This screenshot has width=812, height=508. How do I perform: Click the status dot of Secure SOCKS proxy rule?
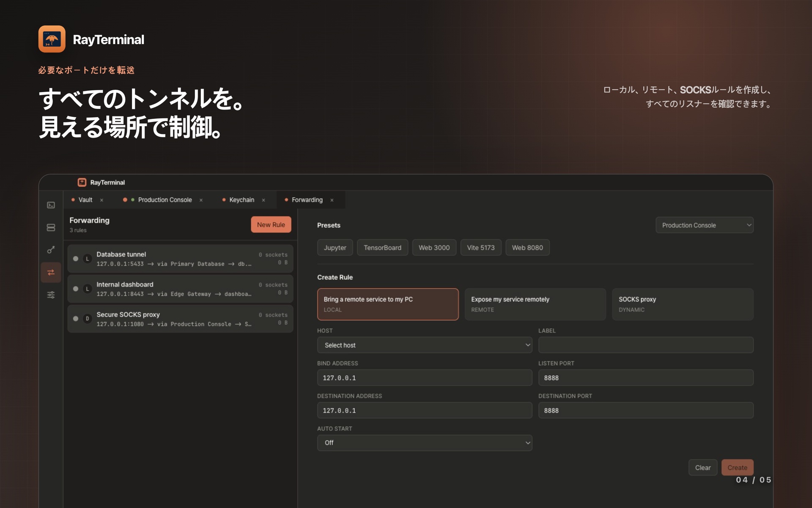tap(76, 319)
